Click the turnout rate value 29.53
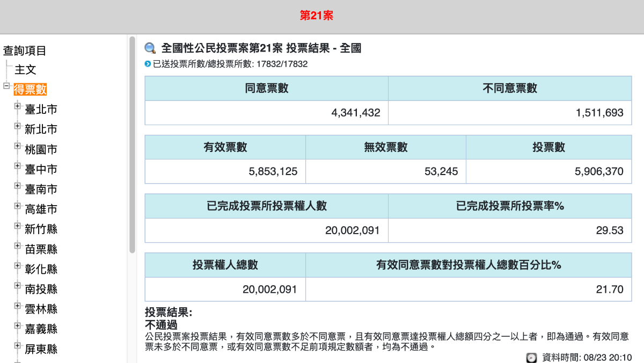The height and width of the screenshot is (363, 644). pyautogui.click(x=610, y=230)
